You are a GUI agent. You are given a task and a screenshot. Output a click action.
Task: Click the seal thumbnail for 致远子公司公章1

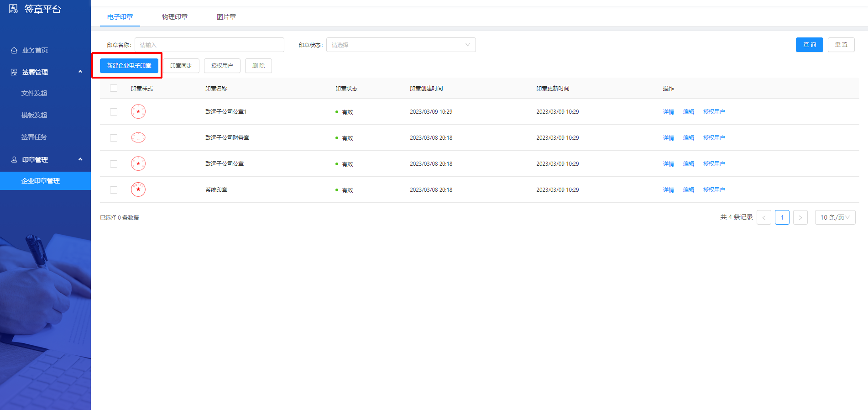click(x=138, y=111)
